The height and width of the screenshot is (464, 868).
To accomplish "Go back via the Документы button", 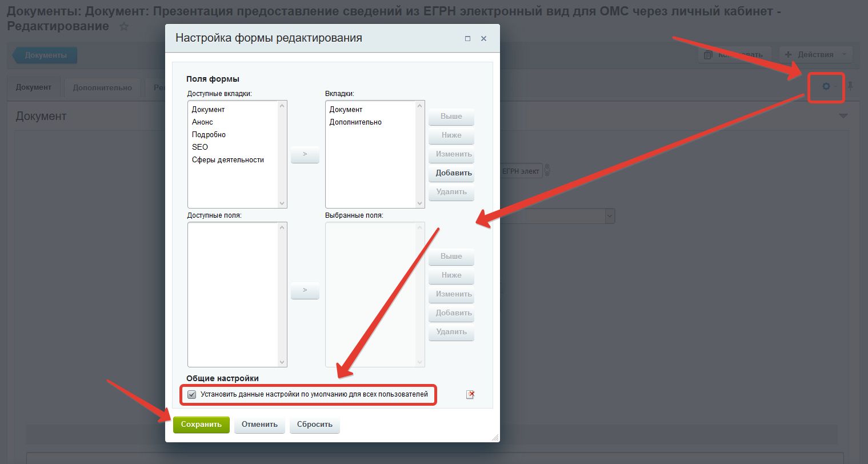I will (x=46, y=55).
